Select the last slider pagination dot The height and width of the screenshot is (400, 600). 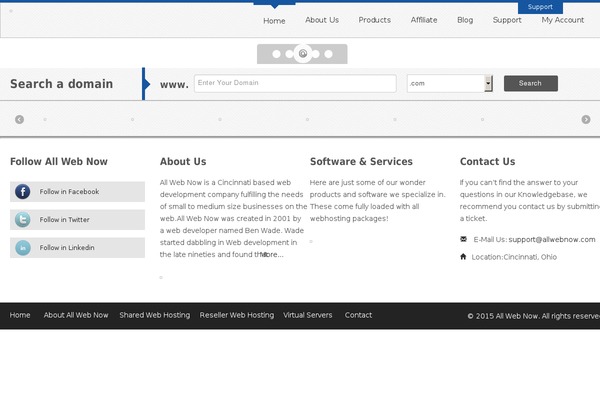tap(328, 54)
